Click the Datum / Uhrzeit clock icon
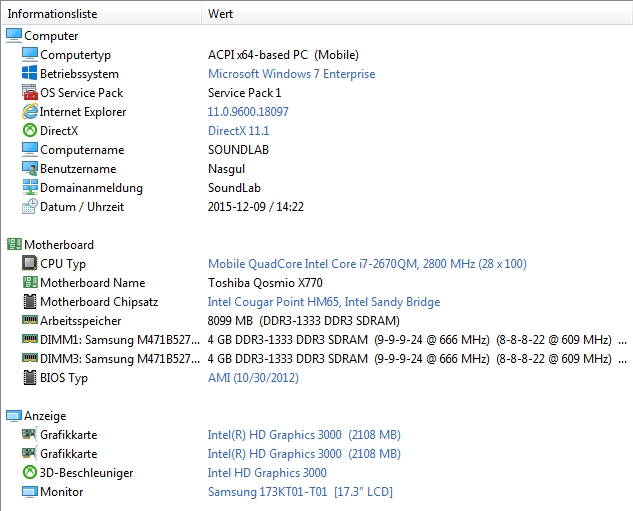Screen dimensions: 633x511 click(30, 206)
